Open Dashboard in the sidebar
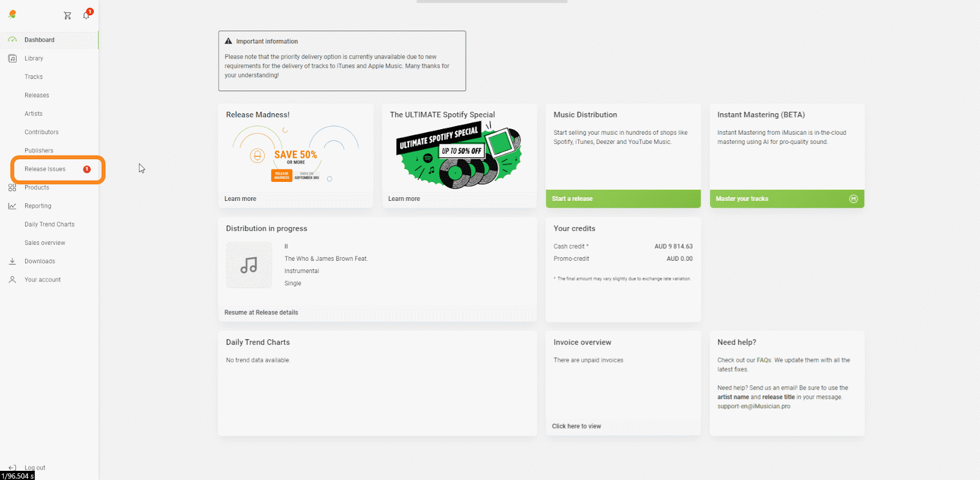980x480 pixels. (x=39, y=40)
